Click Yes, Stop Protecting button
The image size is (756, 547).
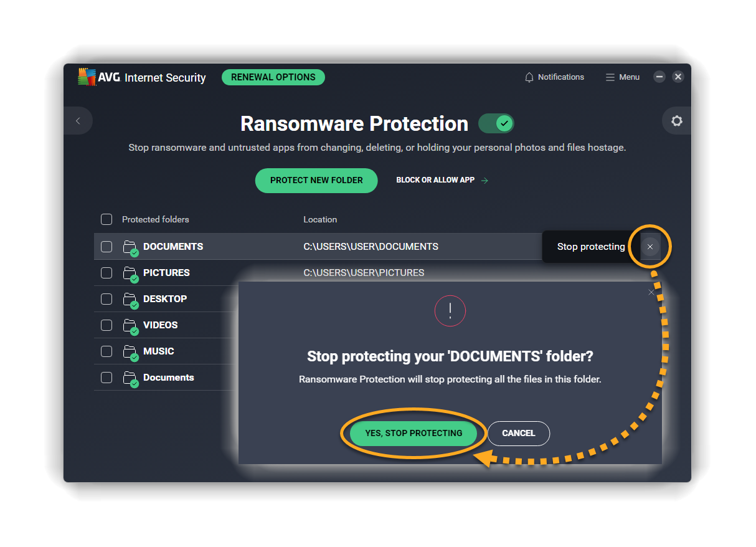pos(413,433)
